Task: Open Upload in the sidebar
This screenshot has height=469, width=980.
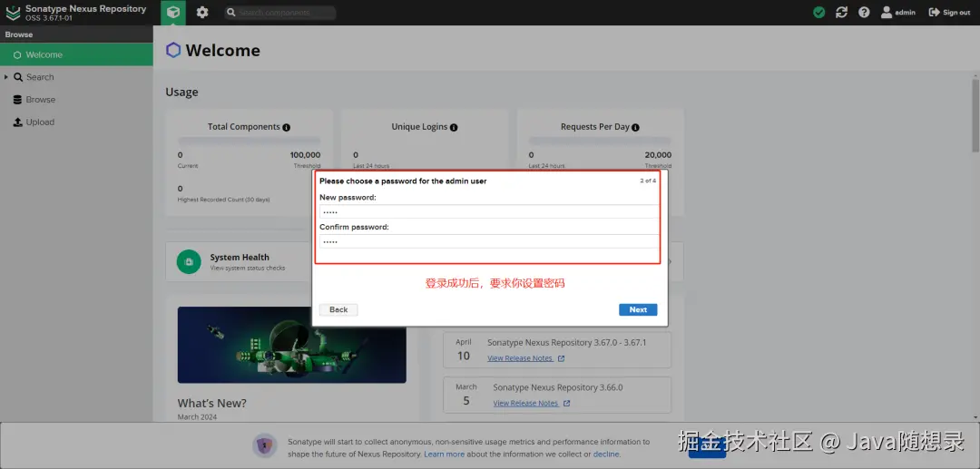Action: (x=40, y=122)
